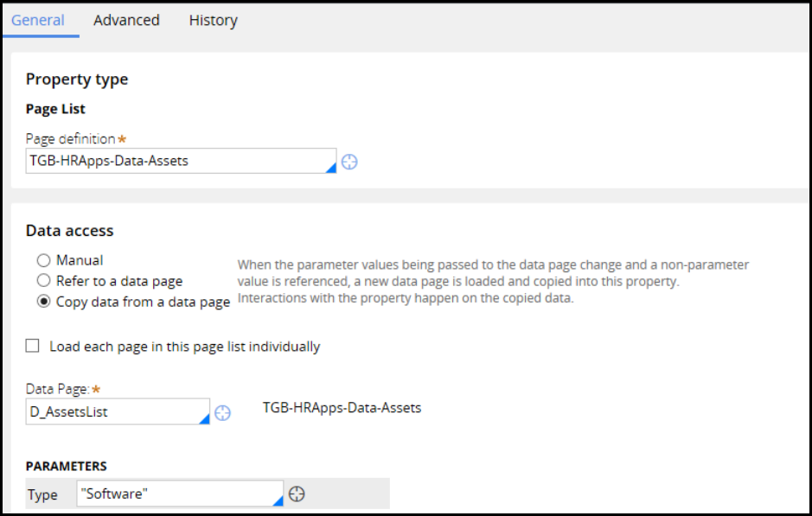Click into the Page definition text field
The image size is (812, 516).
(x=173, y=161)
